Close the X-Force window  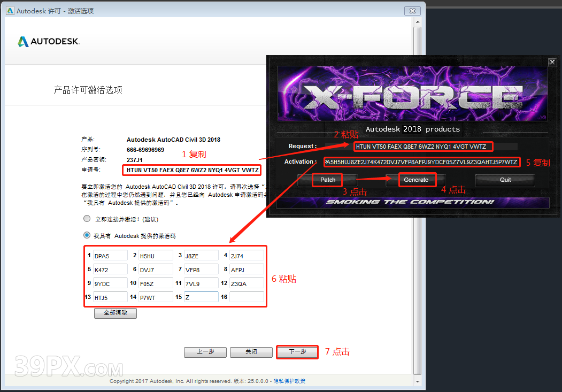point(552,62)
